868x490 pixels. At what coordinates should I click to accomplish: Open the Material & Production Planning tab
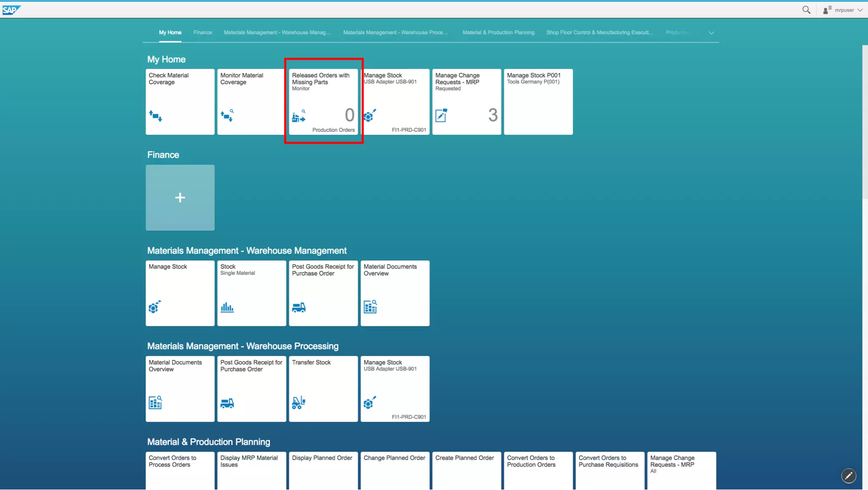pos(498,32)
